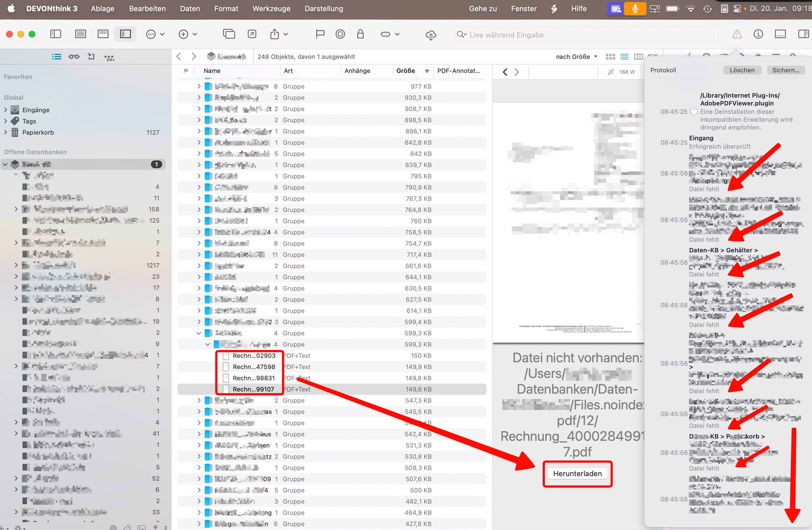Image resolution: width=812 pixels, height=530 pixels.
Task: Open the 'nach Größe' sort dropdown
Action: [x=576, y=57]
